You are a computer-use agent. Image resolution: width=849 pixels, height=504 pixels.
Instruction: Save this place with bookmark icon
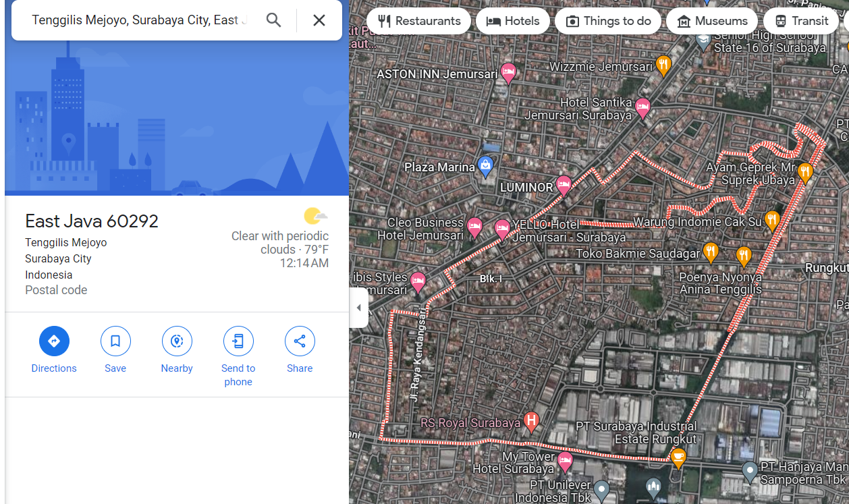(x=115, y=341)
